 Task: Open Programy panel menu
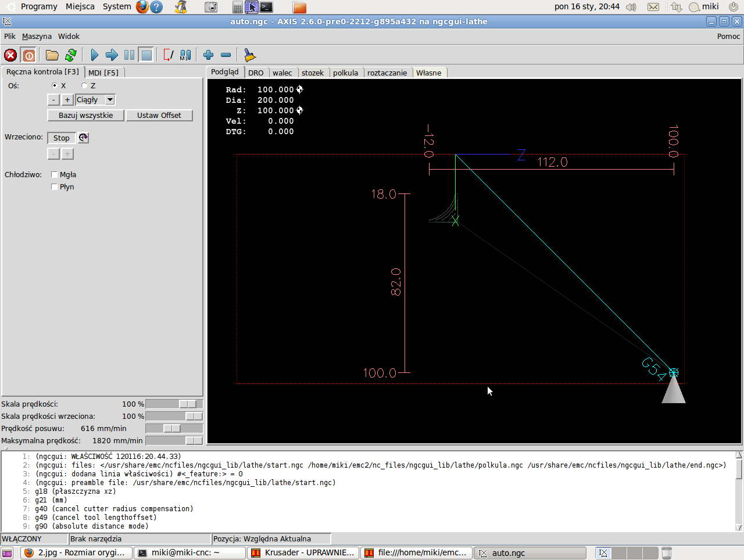[x=38, y=6]
